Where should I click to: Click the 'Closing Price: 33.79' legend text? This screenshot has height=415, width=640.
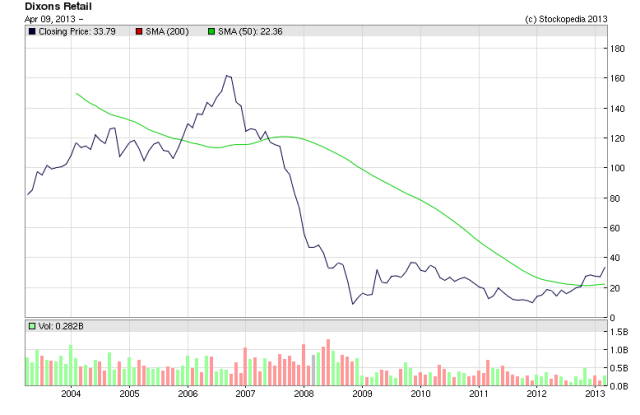pos(77,31)
